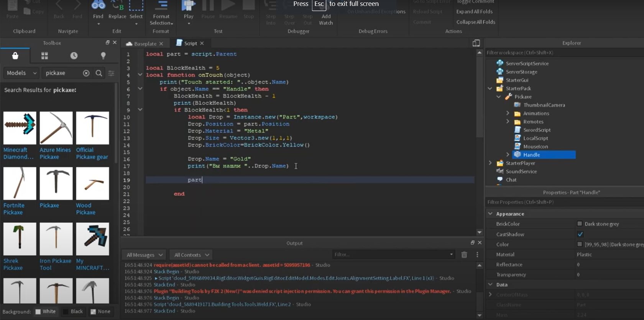Expand the Remotes folder
The image size is (644, 320).
pyautogui.click(x=508, y=122)
